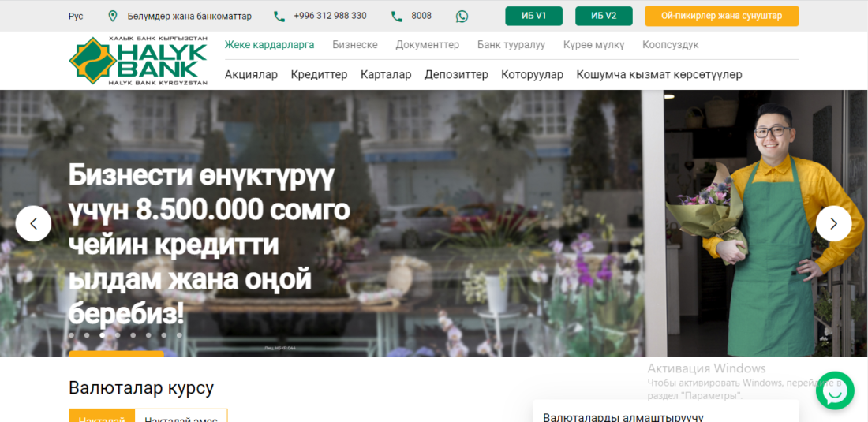Open the green chat widget bubble
Viewport: 868px width, 422px height.
pyautogui.click(x=835, y=390)
